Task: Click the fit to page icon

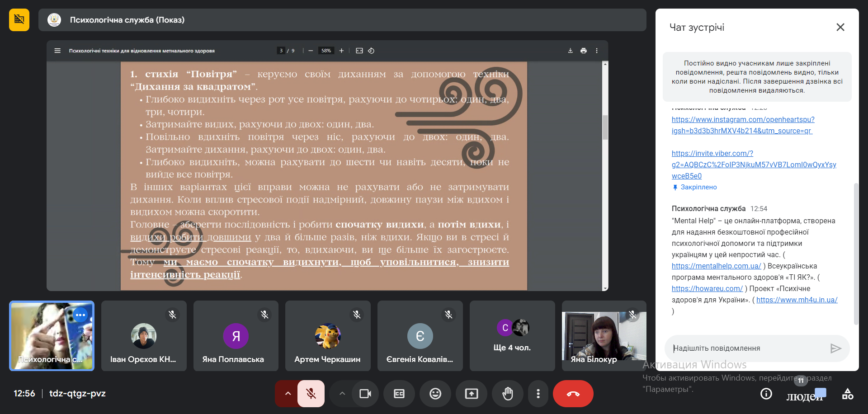Action: (359, 51)
